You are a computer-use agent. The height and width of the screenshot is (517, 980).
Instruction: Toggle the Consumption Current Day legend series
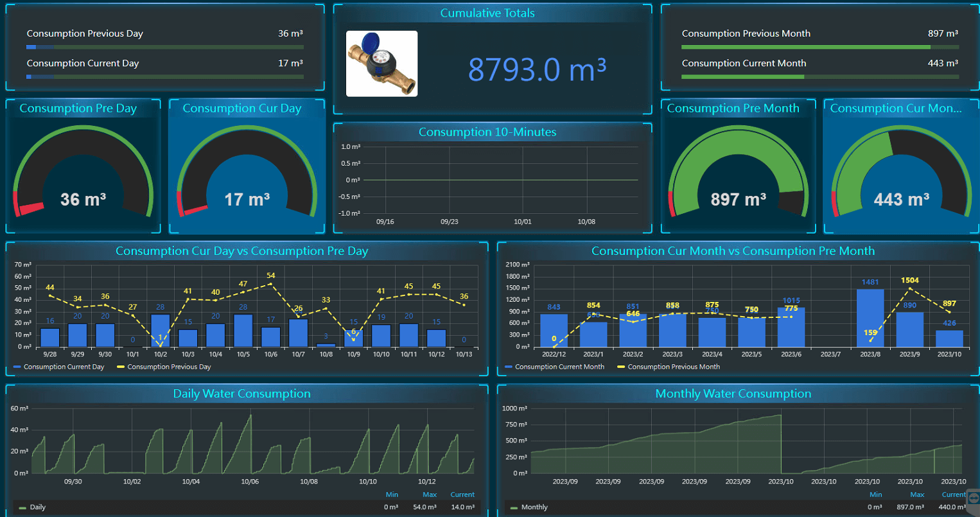click(64, 367)
